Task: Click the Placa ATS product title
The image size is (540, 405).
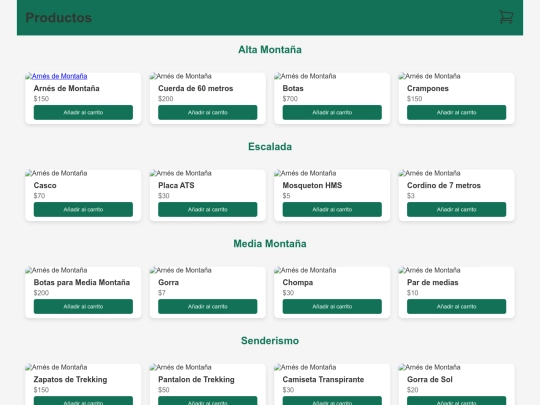Action: pos(176,186)
